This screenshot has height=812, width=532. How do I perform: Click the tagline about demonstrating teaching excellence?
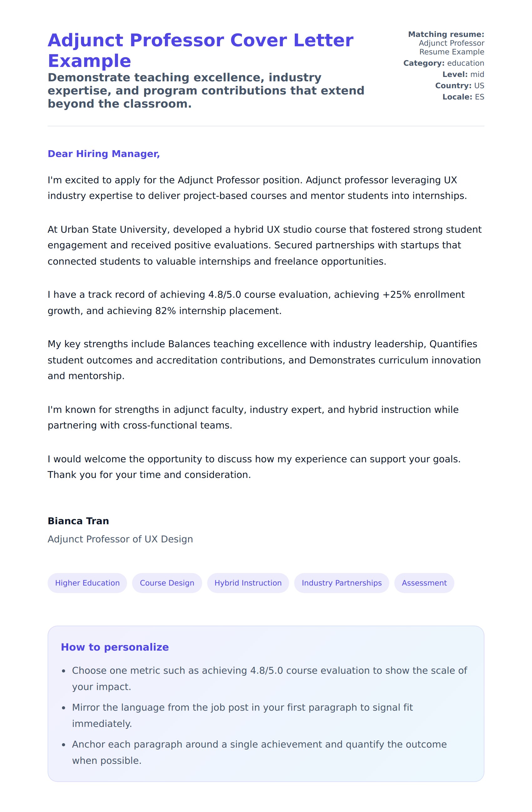click(x=206, y=91)
